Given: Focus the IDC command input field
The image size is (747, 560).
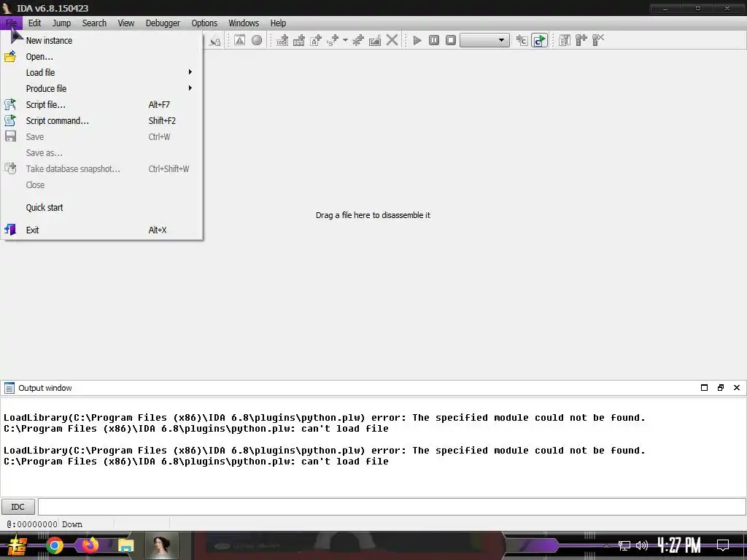Looking at the screenshot, I should click(x=392, y=507).
